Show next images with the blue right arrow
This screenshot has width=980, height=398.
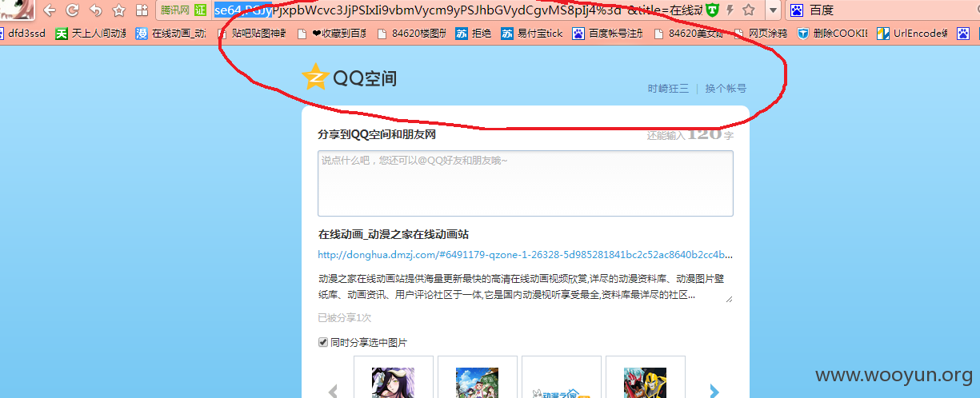[714, 391]
